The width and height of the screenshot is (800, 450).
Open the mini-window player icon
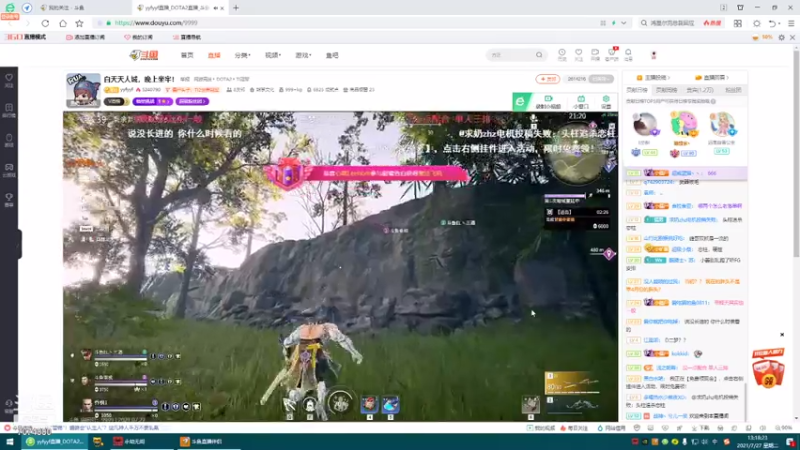581,102
